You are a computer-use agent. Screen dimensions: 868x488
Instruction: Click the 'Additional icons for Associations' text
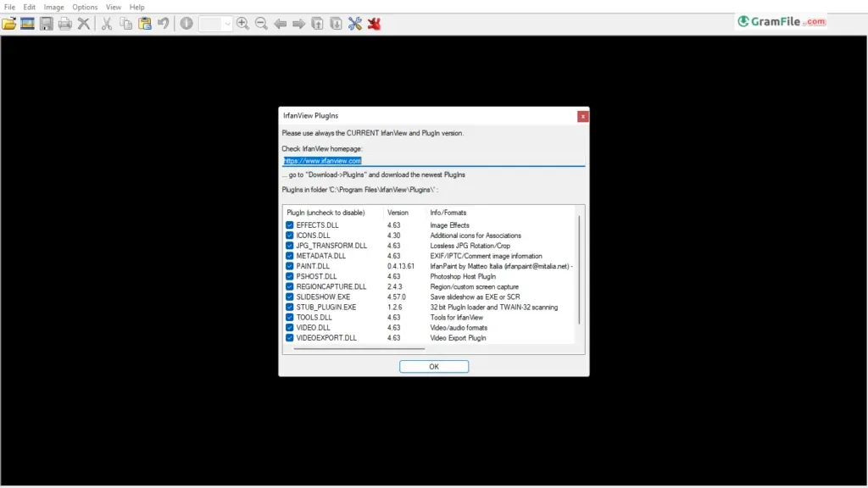click(476, 236)
